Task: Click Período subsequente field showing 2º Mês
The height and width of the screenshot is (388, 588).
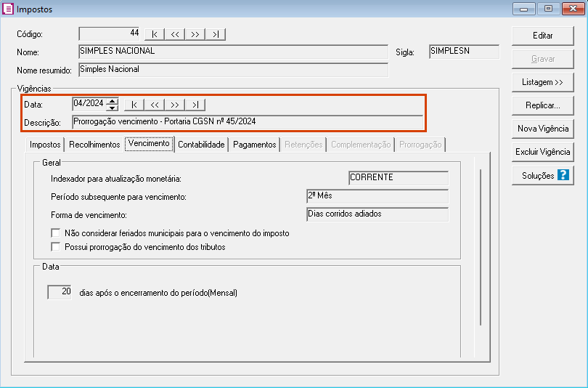Action: [x=377, y=196]
